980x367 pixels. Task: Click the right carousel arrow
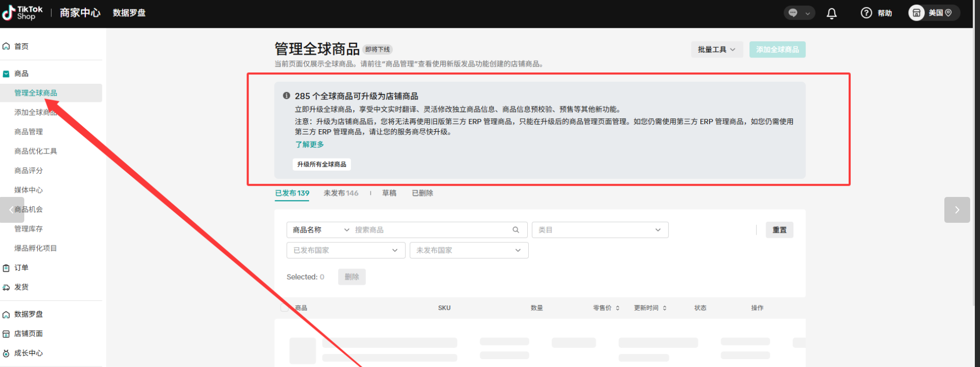(957, 210)
